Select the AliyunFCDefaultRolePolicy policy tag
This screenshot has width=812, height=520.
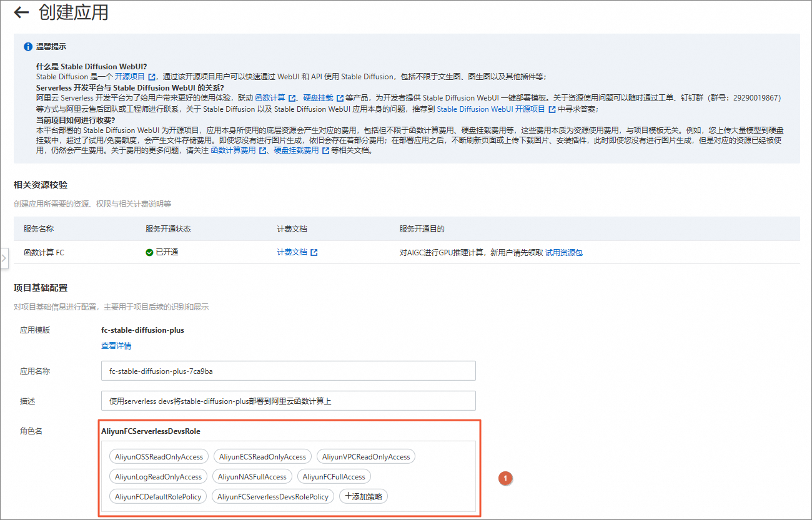point(158,496)
